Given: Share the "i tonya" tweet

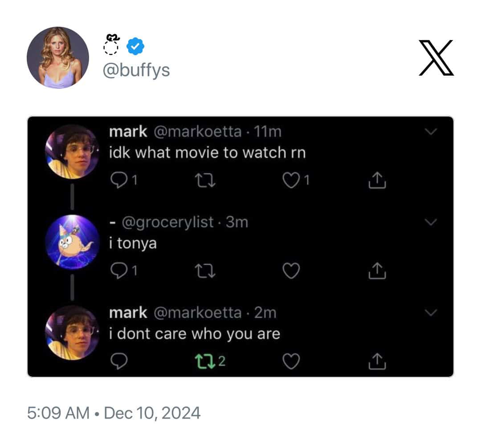Looking at the screenshot, I should coord(377,270).
